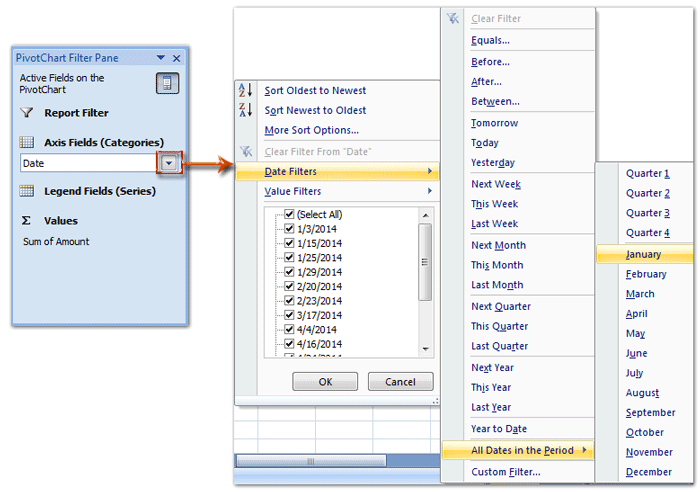Open the pane options arrow in title bar
Viewport: 700px width, 492px height.
[162, 59]
